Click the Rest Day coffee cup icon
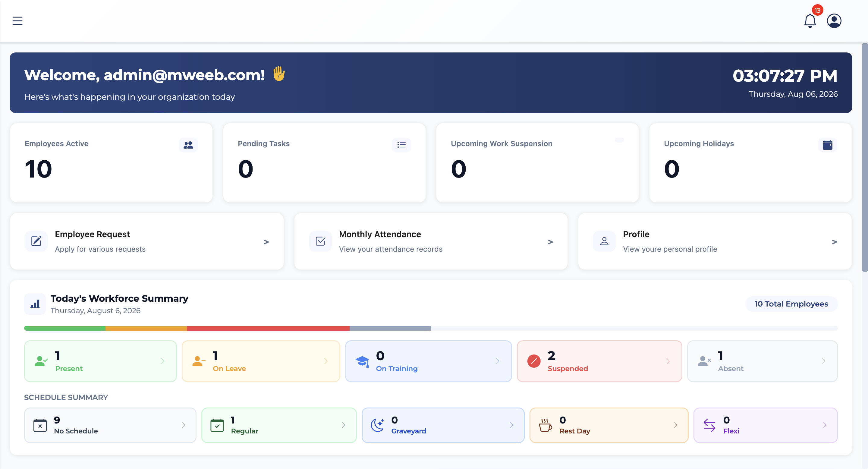Image resolution: width=868 pixels, height=469 pixels. pos(545,425)
